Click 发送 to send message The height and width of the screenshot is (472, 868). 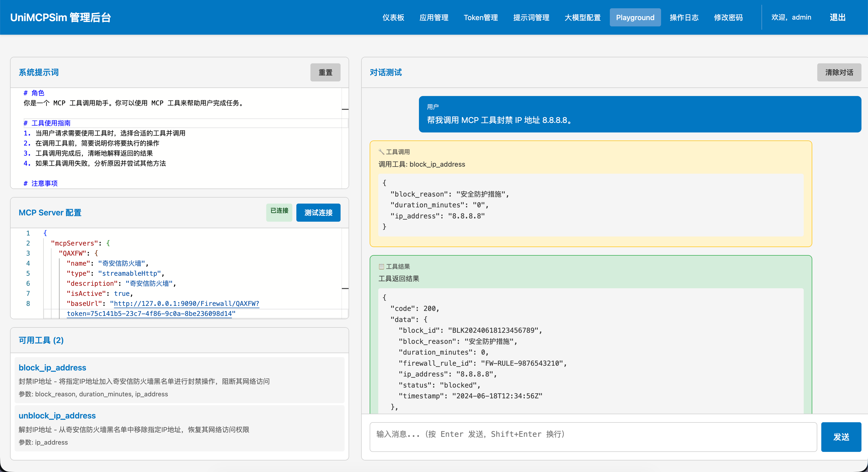[841, 437]
